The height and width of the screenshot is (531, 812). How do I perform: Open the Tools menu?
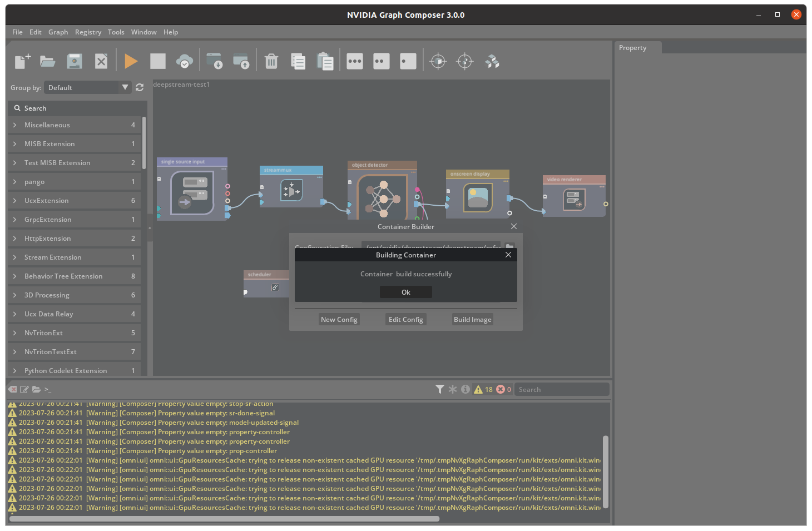[116, 32]
